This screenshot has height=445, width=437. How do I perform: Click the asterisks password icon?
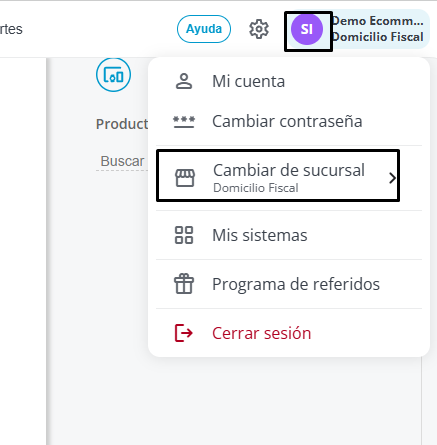pyautogui.click(x=184, y=122)
